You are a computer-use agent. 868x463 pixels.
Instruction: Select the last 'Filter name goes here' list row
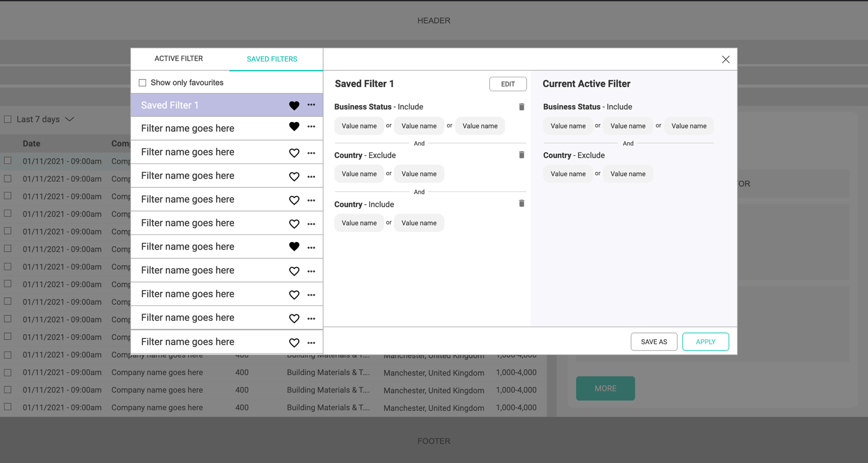[227, 342]
